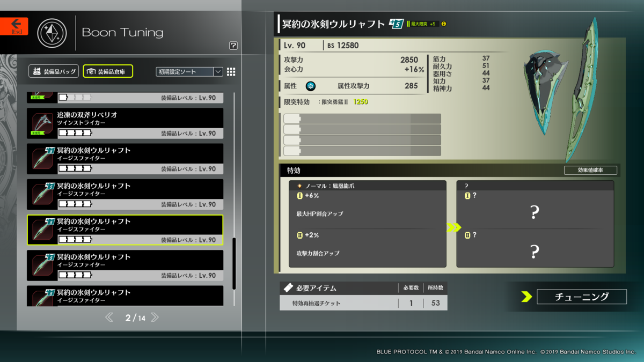Click the 攻撃力割合アップ effect
Viewport: 644px width, 362px height.
(318, 253)
